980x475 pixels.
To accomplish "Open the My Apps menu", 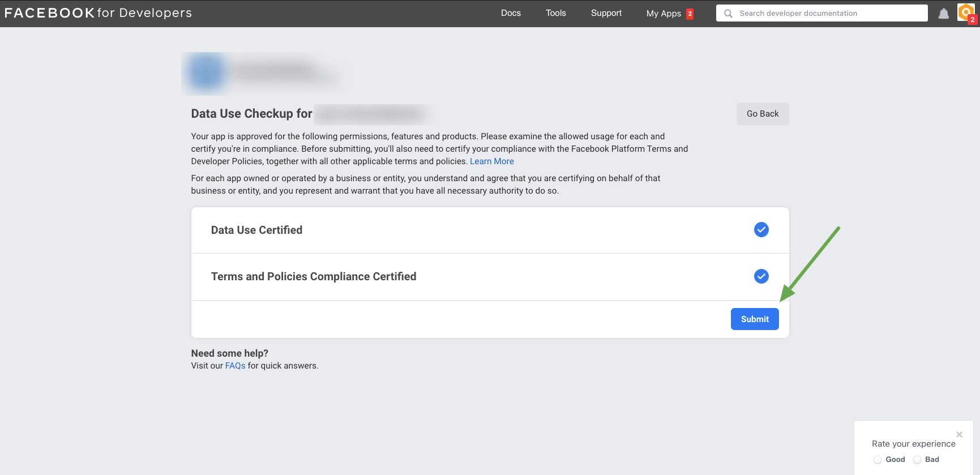I will (x=664, y=14).
